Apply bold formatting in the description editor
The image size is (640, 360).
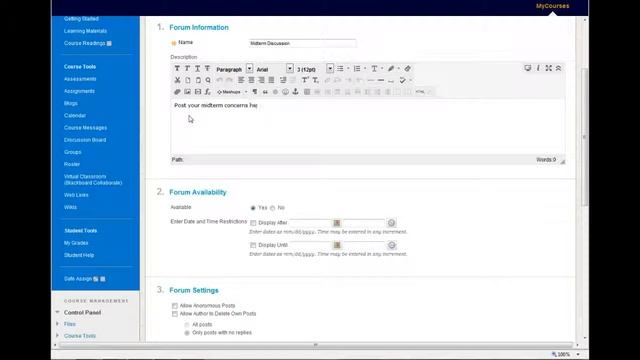click(177, 69)
